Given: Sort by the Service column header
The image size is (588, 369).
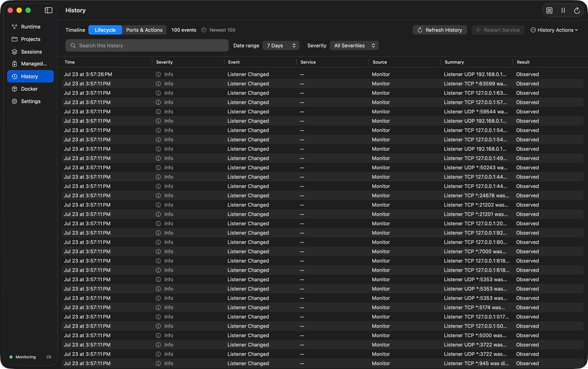Looking at the screenshot, I should pos(308,62).
